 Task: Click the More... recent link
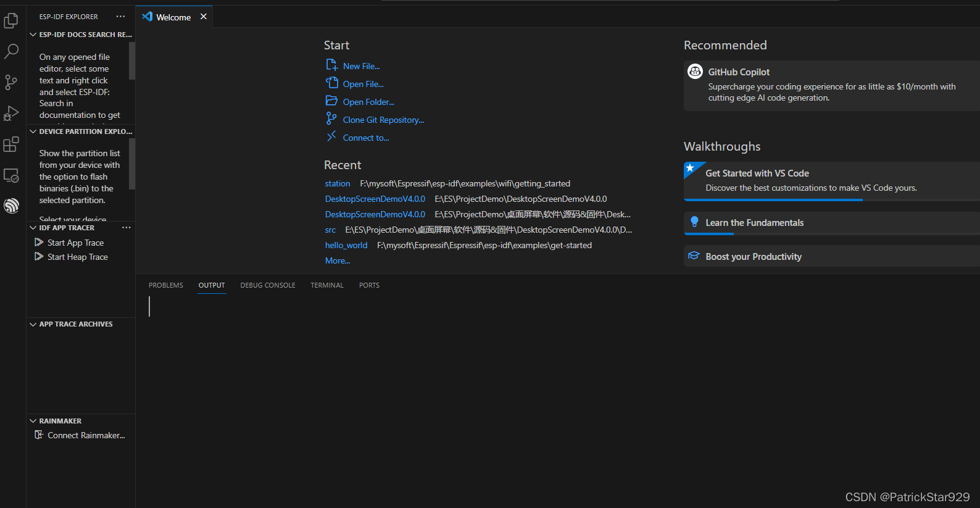[338, 260]
